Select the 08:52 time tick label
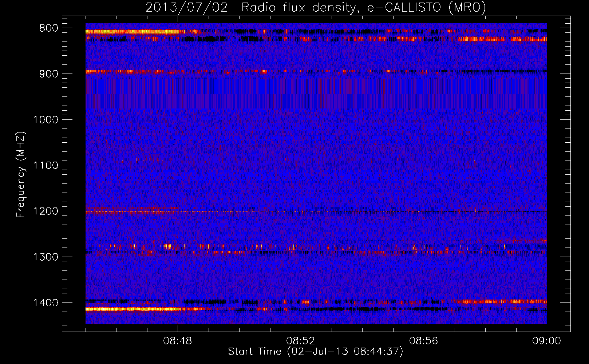Image resolution: width=589 pixels, height=364 pixels. 301,341
